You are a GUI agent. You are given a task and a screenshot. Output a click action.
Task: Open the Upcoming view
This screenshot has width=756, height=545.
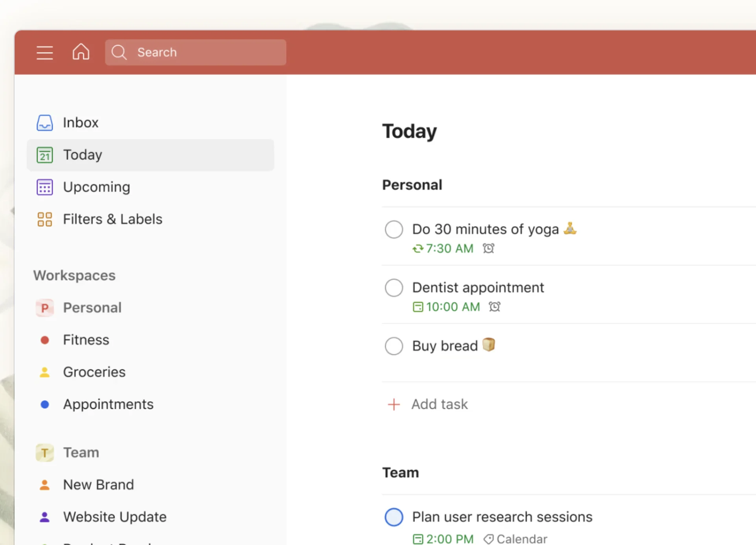pyautogui.click(x=96, y=187)
